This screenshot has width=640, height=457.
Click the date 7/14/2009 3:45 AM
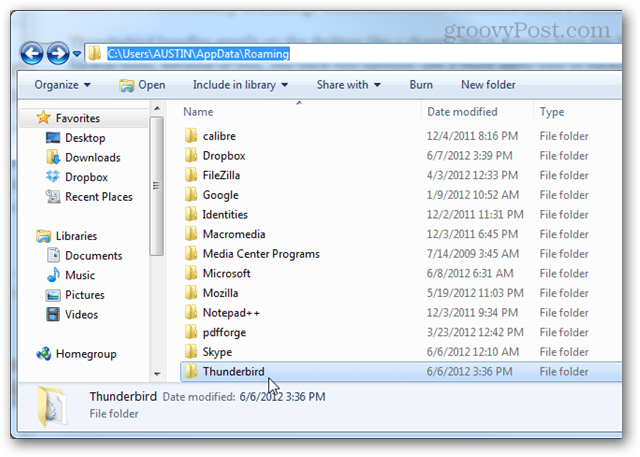pos(473,253)
